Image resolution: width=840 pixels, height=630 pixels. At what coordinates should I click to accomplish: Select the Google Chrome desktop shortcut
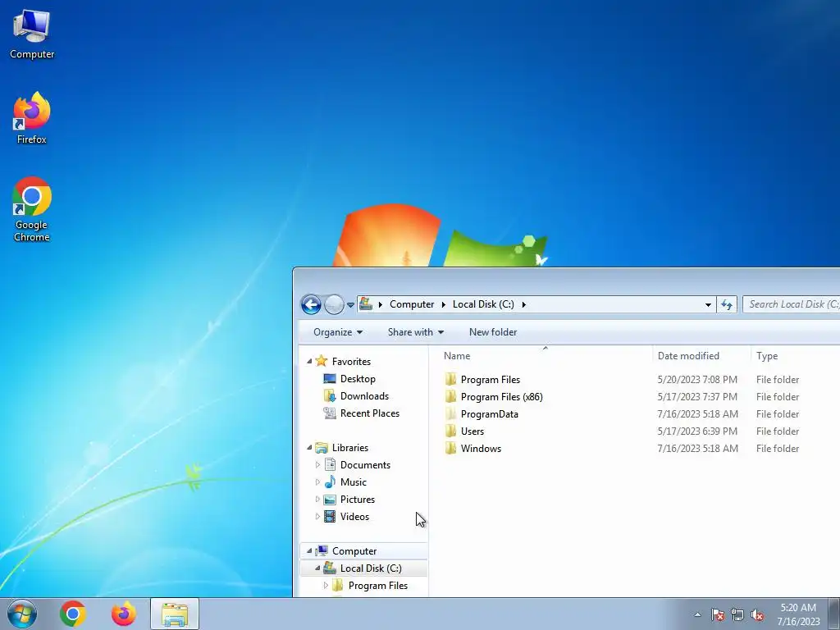coord(32,209)
